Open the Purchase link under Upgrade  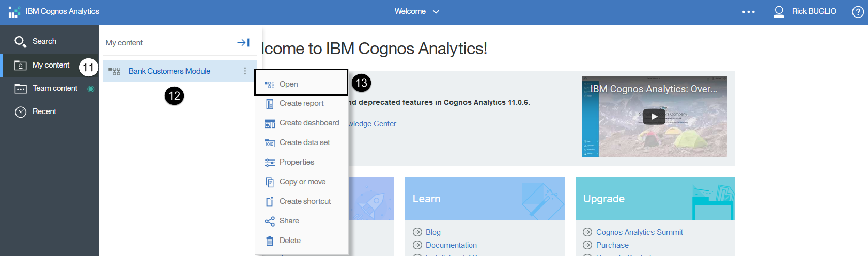[x=612, y=245]
